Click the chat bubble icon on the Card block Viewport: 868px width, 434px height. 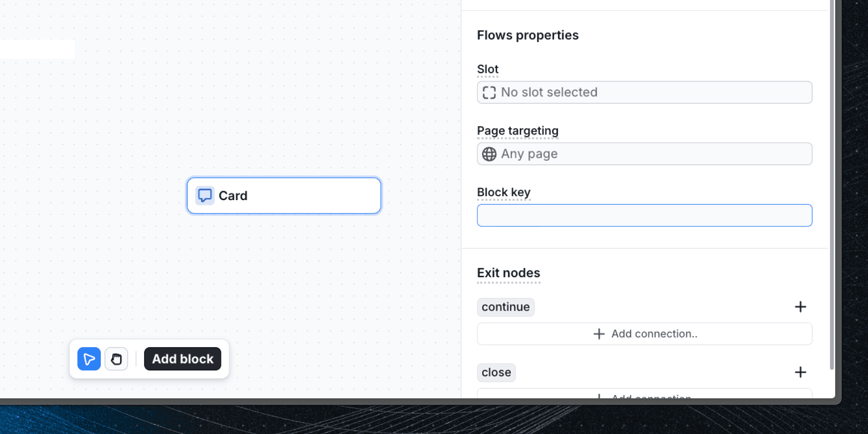pyautogui.click(x=204, y=195)
